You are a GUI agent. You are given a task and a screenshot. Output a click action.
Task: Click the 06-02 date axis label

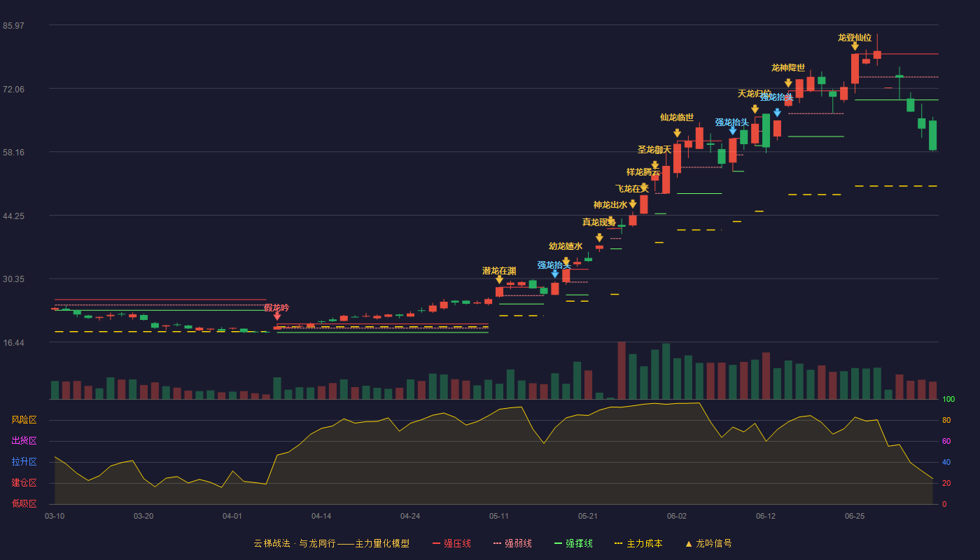pyautogui.click(x=677, y=516)
